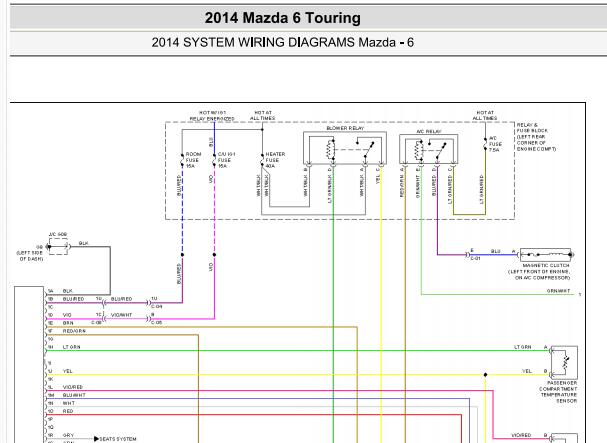
Task: Click the J/C 60B junction connector symbol
Action: (x=58, y=247)
